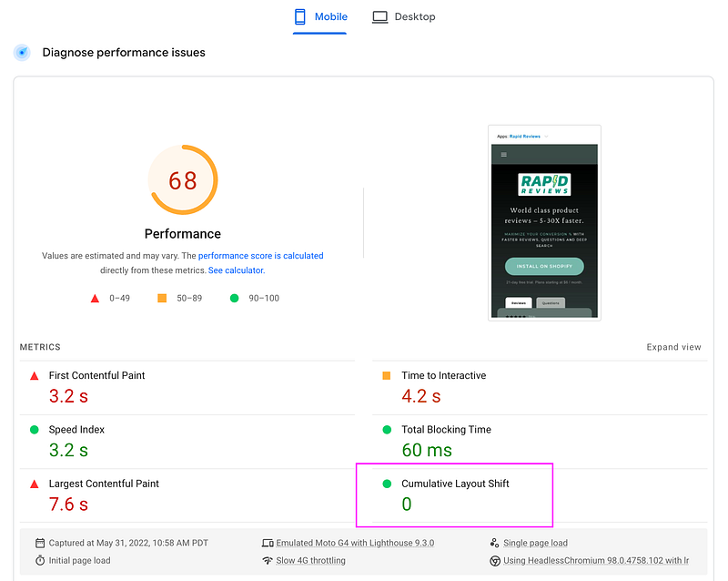
Task: Click the mobile phone icon on Mobile tab
Action: point(300,16)
